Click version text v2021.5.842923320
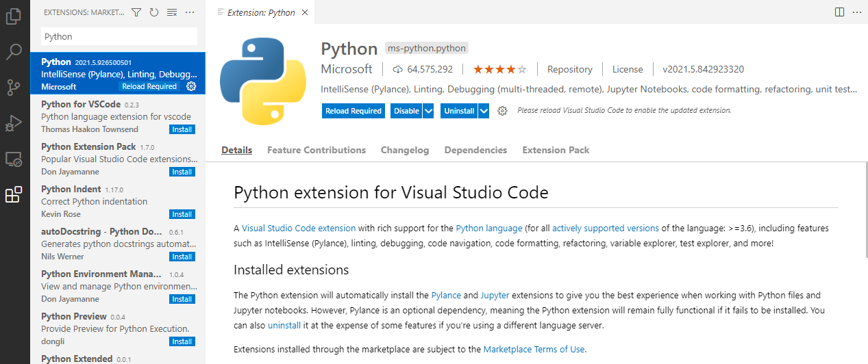This screenshot has height=364, width=868. coord(703,69)
